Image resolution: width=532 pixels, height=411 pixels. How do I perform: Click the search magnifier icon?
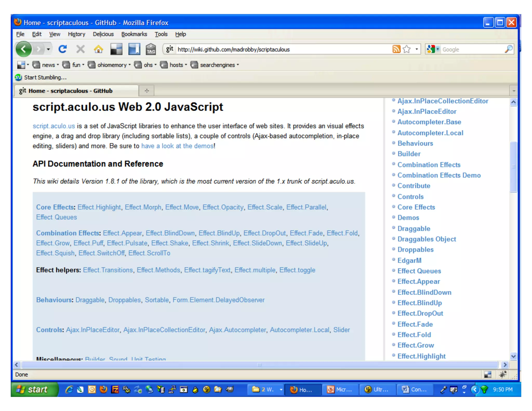point(509,49)
